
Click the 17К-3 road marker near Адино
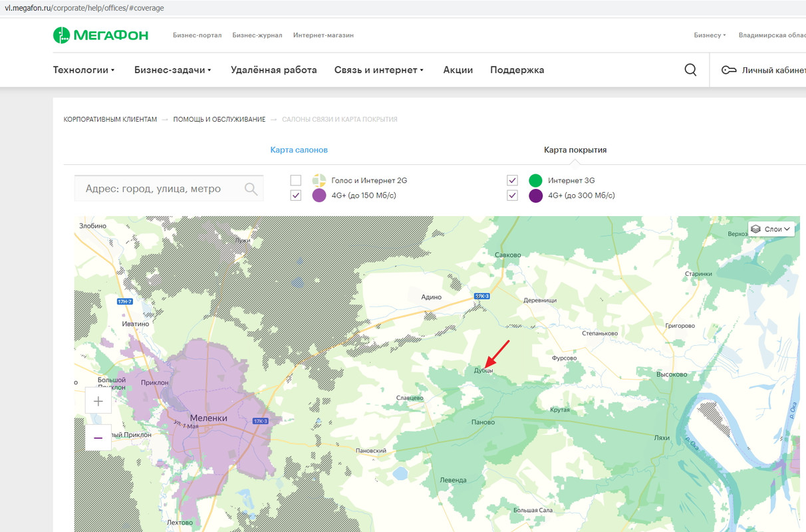(482, 296)
